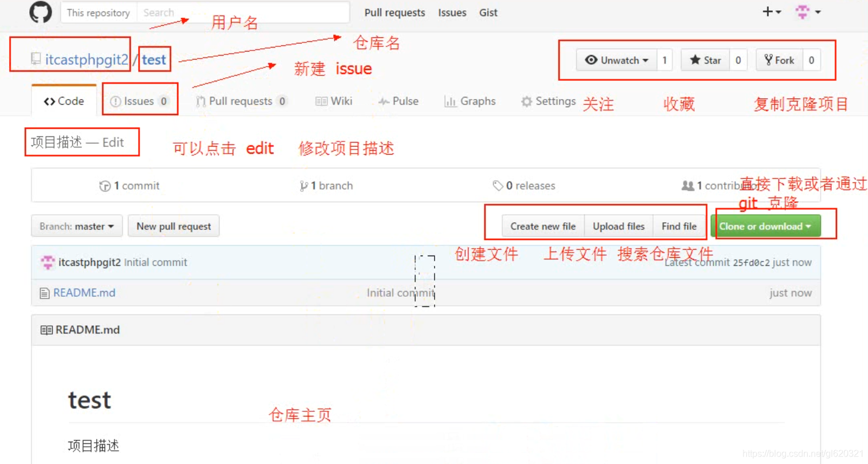Click the book icon in README.md header
The image size is (868, 464).
[46, 330]
